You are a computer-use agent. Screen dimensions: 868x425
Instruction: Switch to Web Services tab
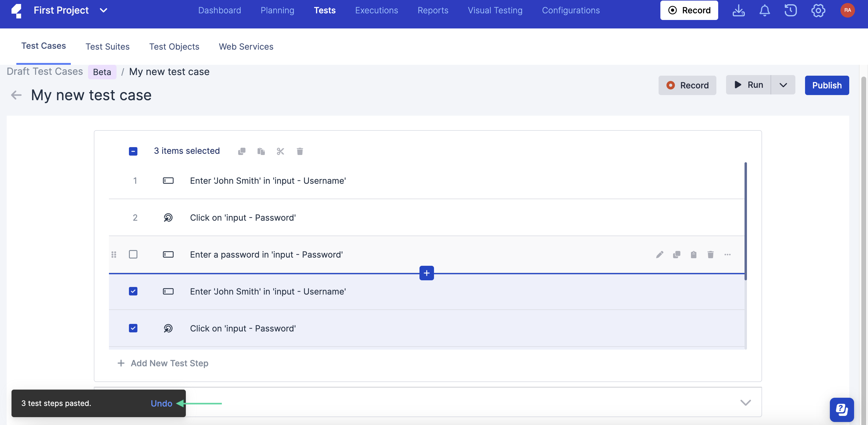(x=246, y=46)
